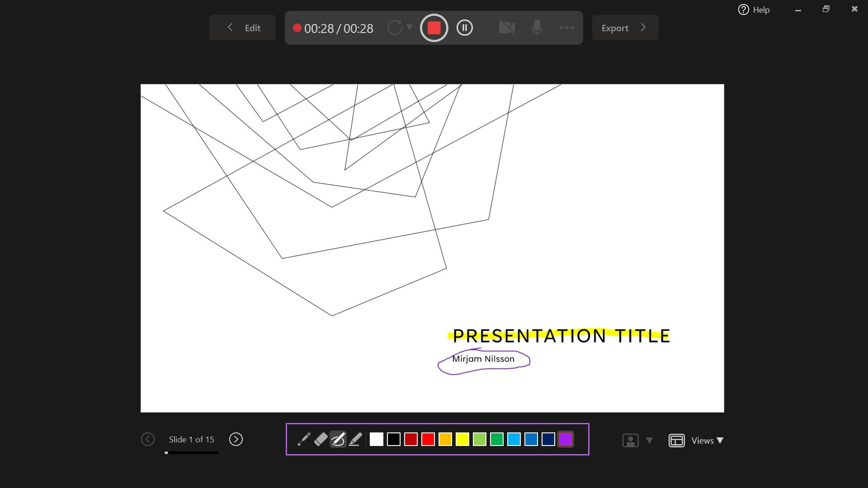Navigate to next slide
868x488 pixels.
tap(235, 439)
